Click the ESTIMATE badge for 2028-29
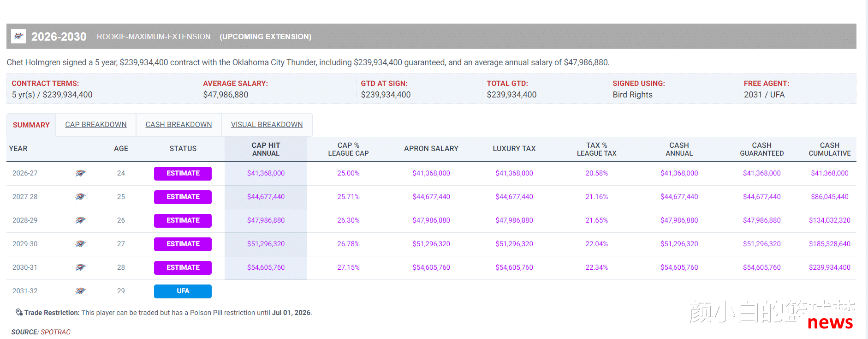This screenshot has height=339, width=868. (x=183, y=220)
